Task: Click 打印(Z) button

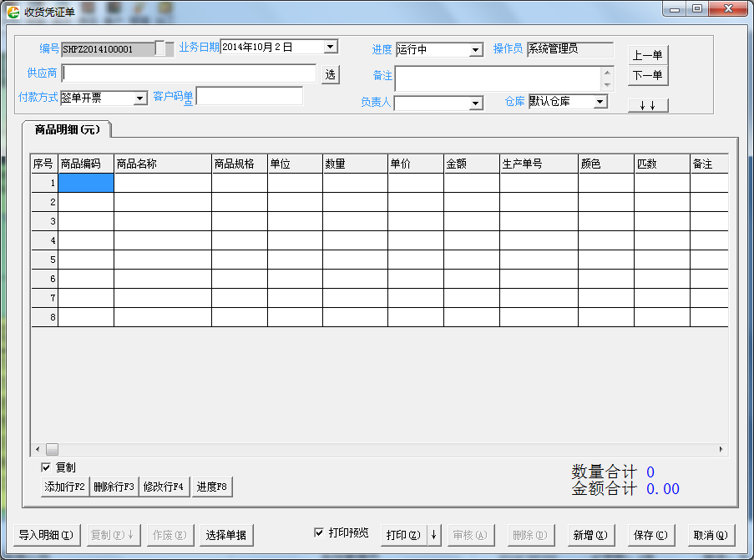Action: 403,535
